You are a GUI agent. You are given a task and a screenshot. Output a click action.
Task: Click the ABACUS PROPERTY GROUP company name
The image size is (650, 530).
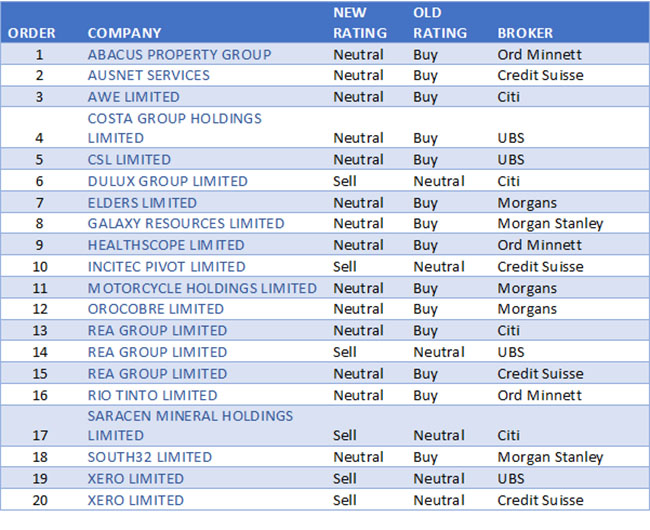(179, 54)
